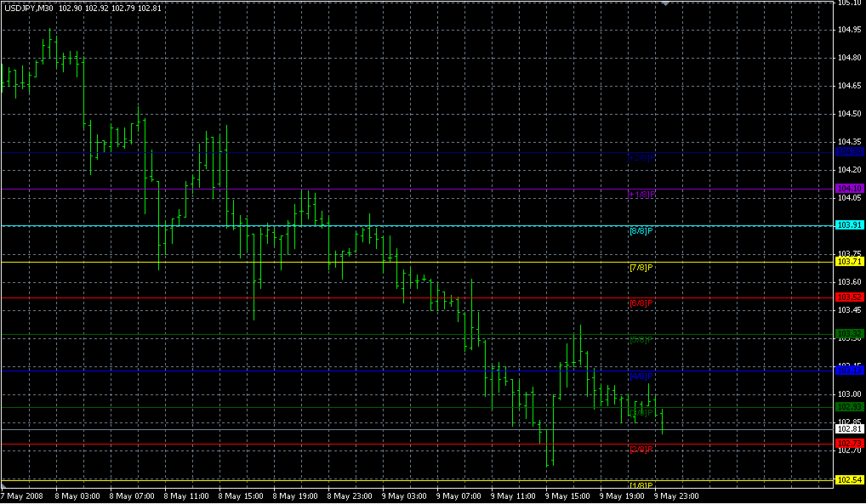Click the yellow 103.71 price tag

(850, 262)
